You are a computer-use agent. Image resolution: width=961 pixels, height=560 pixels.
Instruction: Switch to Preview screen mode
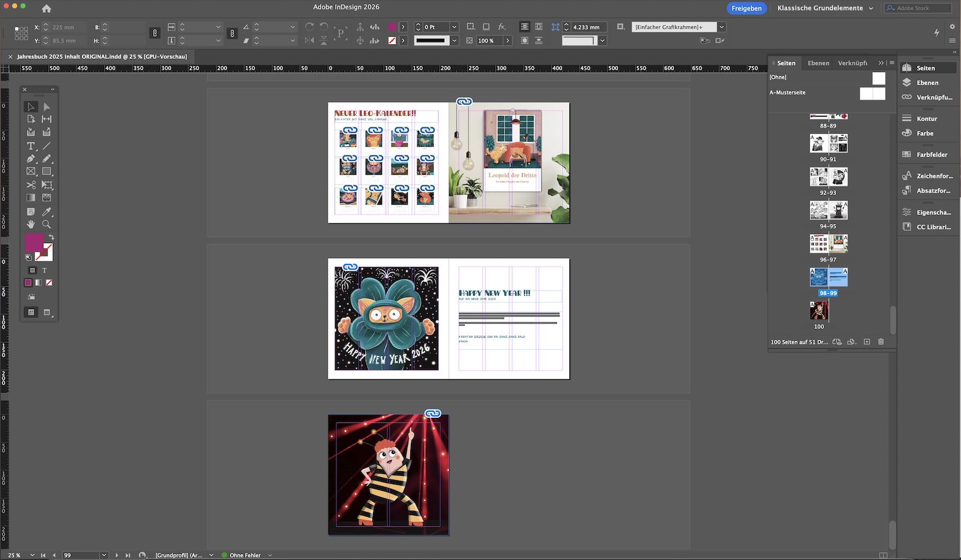[x=47, y=312]
